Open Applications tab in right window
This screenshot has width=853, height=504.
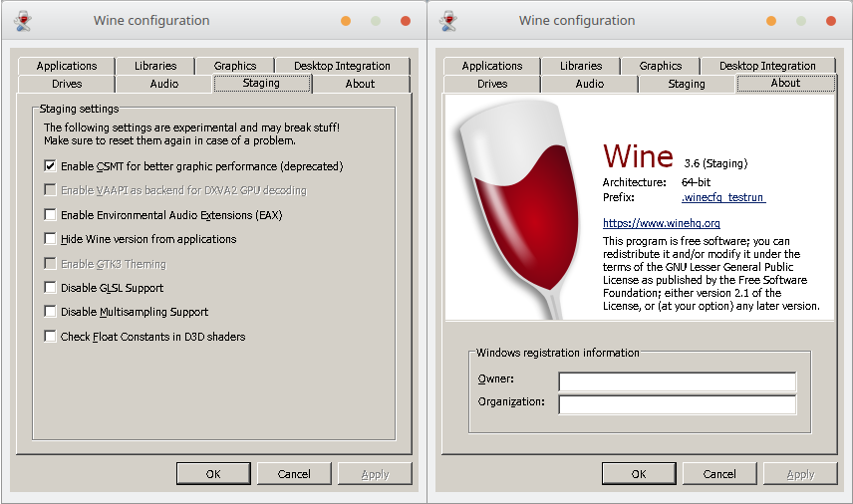coord(492,66)
